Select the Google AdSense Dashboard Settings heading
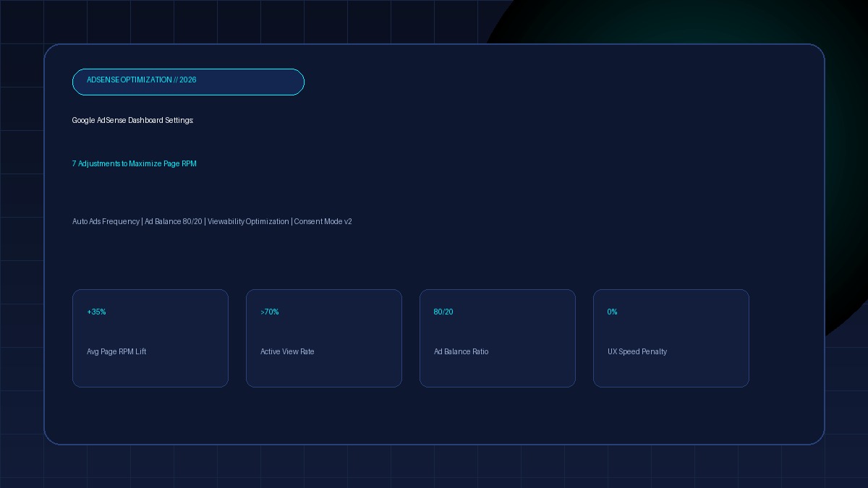868x488 pixels. [x=133, y=120]
